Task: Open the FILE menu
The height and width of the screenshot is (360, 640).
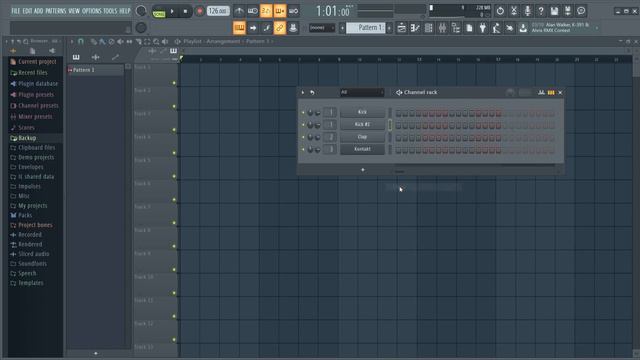Action: click(x=16, y=11)
